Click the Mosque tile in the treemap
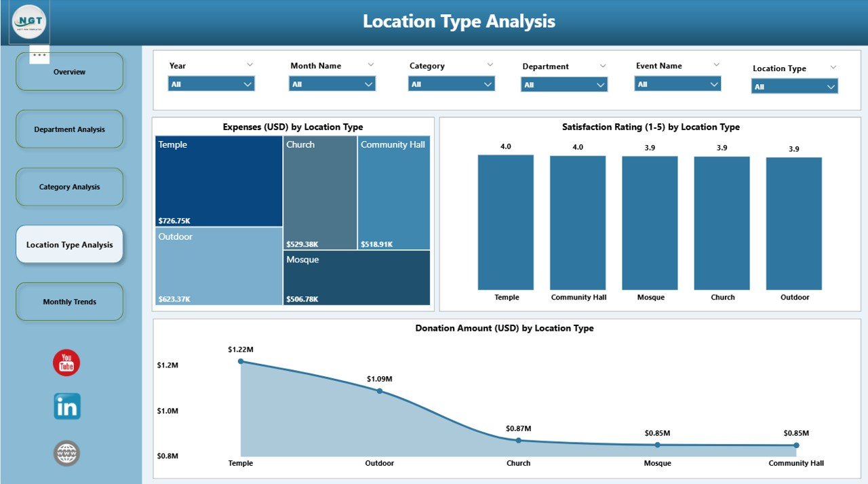 357,278
